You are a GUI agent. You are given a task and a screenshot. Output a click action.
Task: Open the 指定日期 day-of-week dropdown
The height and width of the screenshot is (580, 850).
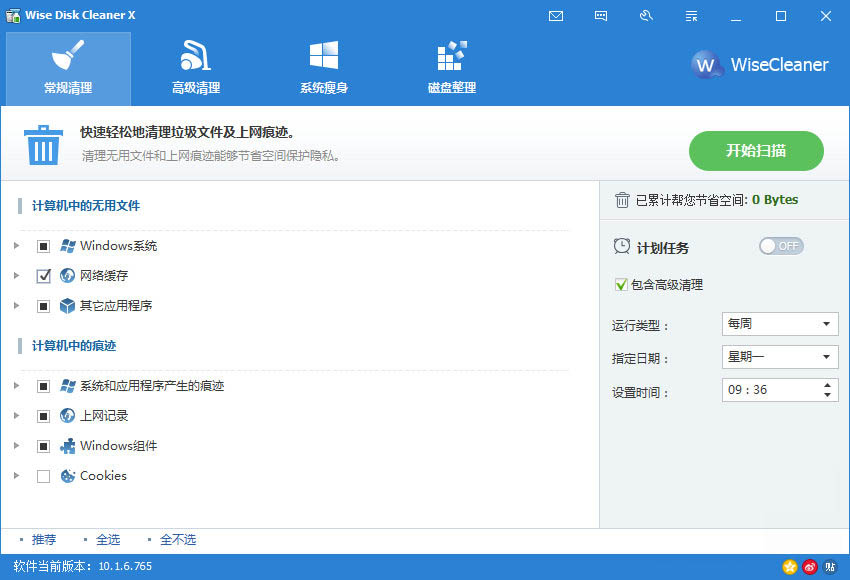pos(779,357)
